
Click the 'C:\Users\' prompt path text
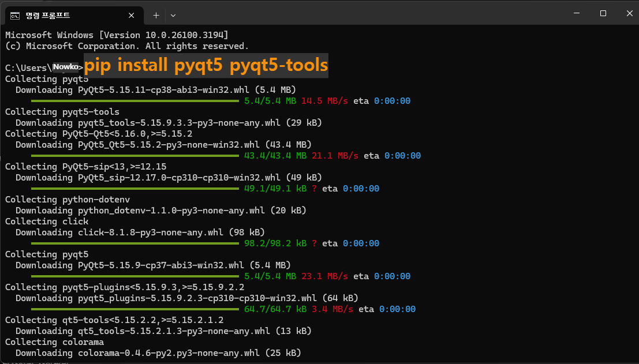pyautogui.click(x=28, y=67)
